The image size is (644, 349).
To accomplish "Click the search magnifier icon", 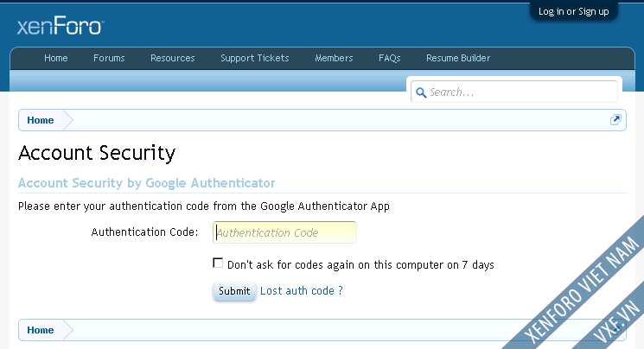I will click(x=421, y=92).
